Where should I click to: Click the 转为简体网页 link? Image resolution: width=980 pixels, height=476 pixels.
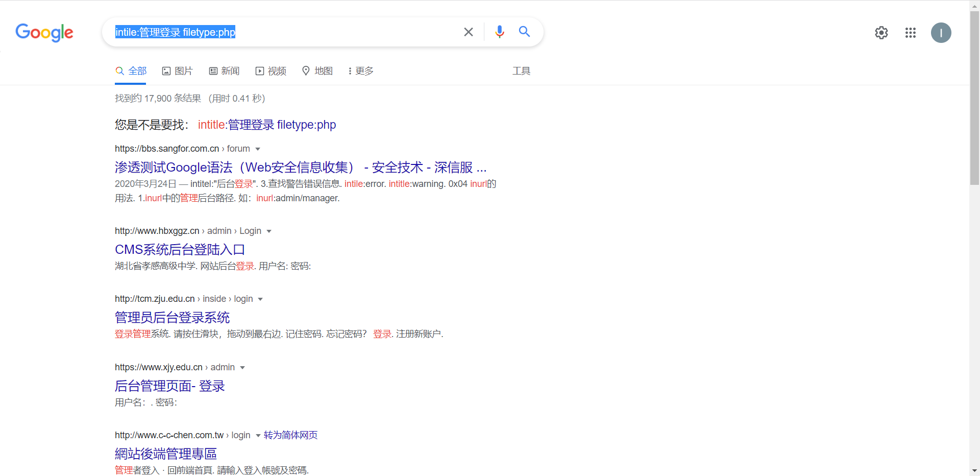[290, 435]
